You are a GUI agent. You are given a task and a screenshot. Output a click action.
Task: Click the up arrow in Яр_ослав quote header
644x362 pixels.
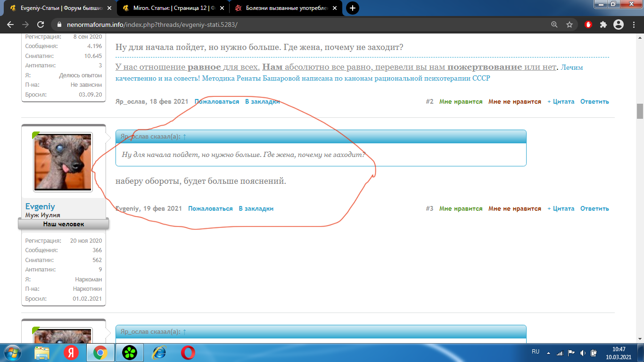tap(184, 136)
